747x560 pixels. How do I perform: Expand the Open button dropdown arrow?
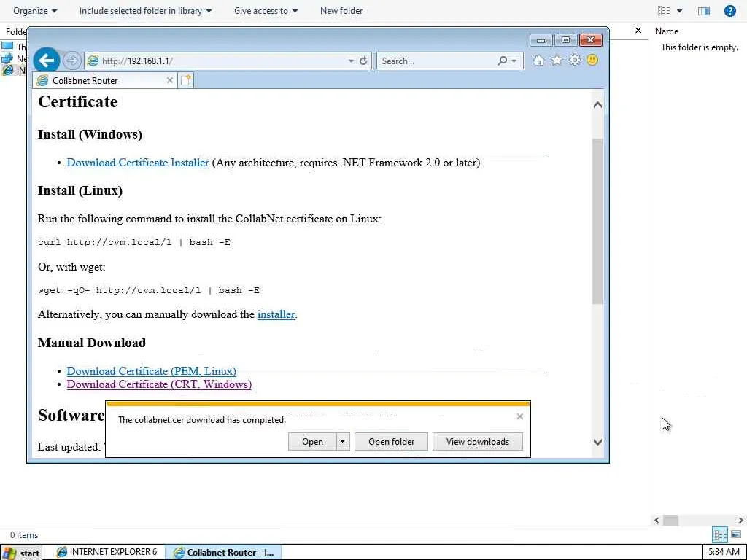coord(343,441)
